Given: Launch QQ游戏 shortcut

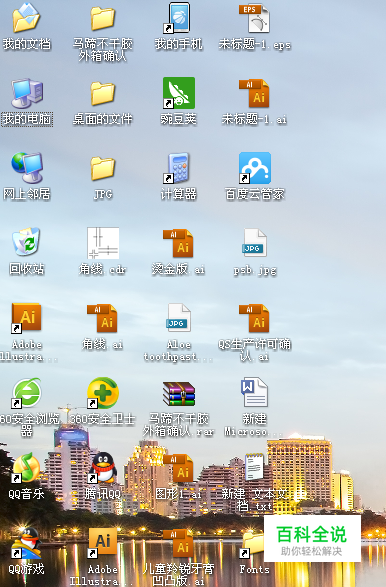Looking at the screenshot, I should coord(26,543).
